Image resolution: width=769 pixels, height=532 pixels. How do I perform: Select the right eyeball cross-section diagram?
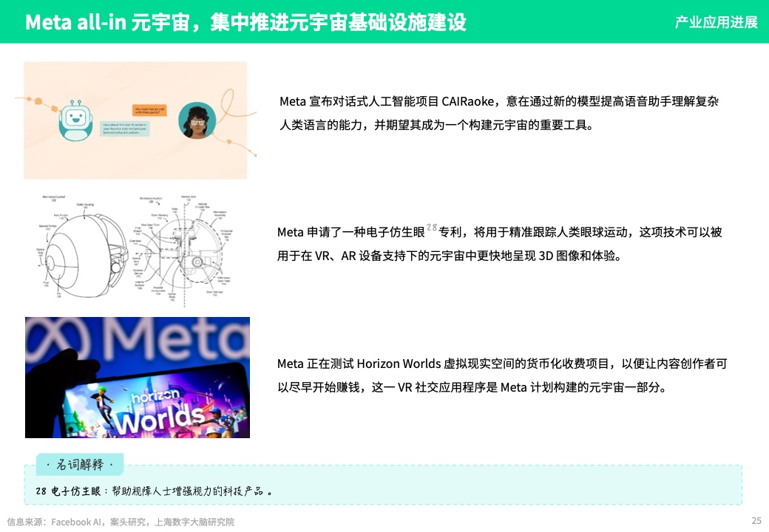point(184,250)
